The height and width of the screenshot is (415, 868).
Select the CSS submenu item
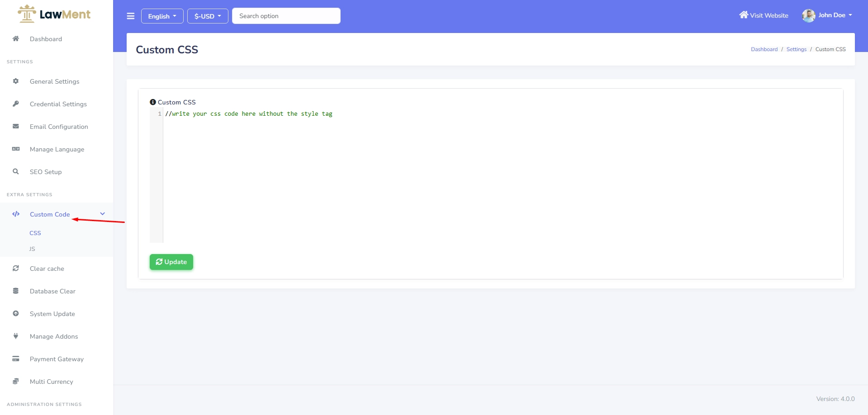[35, 233]
